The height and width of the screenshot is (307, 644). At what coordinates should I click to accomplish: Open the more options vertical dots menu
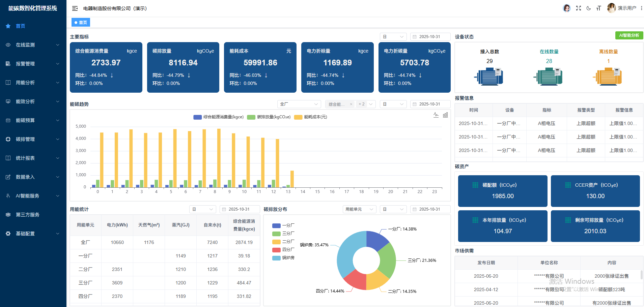[641, 8]
